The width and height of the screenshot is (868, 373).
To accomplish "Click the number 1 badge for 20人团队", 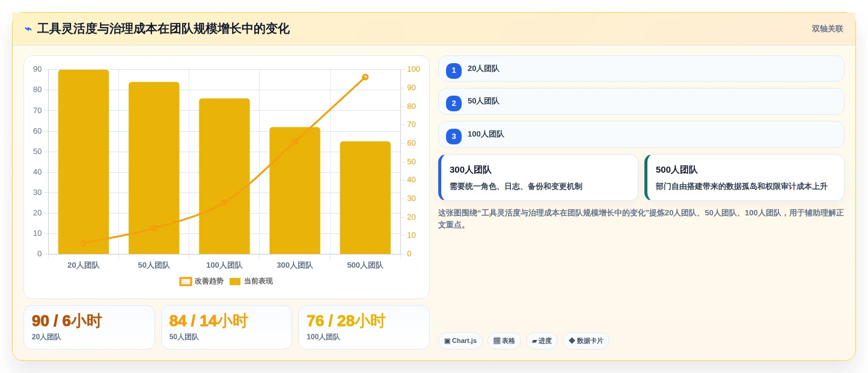I will 454,71.
